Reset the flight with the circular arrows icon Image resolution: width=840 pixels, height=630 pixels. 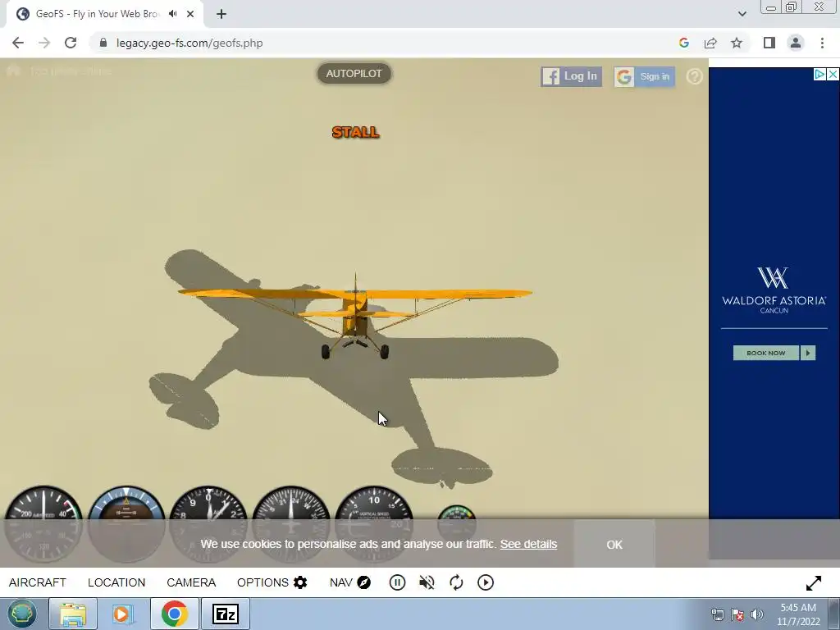pyautogui.click(x=456, y=582)
